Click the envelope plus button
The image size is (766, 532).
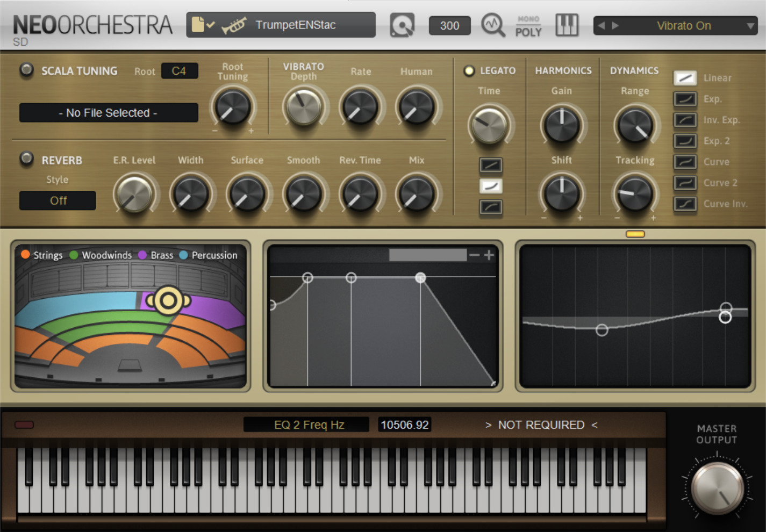[x=489, y=255]
